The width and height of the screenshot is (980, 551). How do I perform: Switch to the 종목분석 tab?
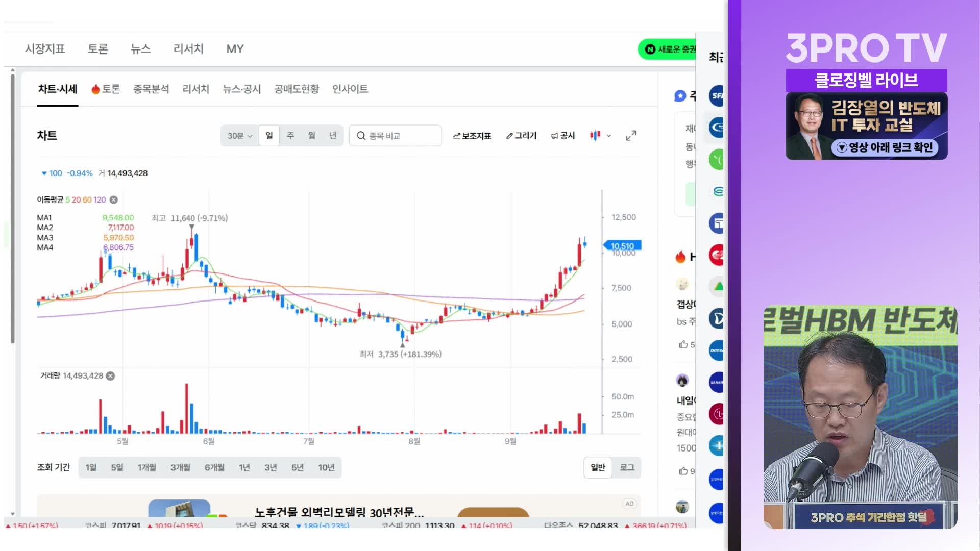point(151,89)
